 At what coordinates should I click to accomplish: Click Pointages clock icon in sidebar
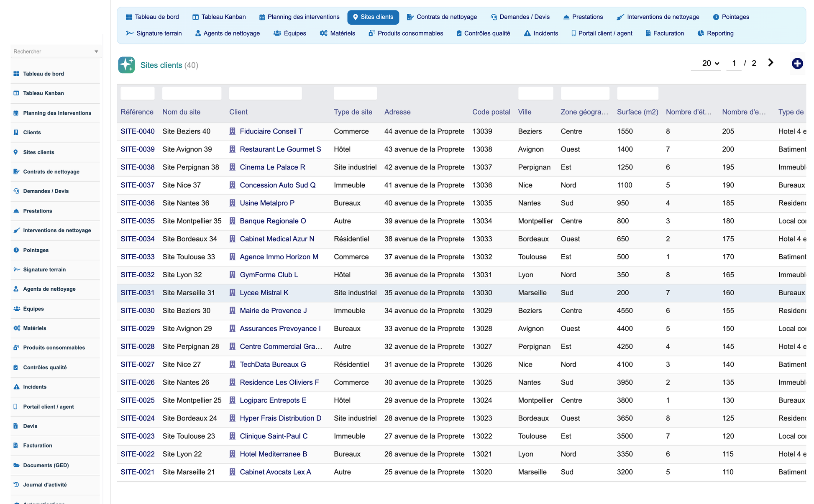tap(16, 250)
